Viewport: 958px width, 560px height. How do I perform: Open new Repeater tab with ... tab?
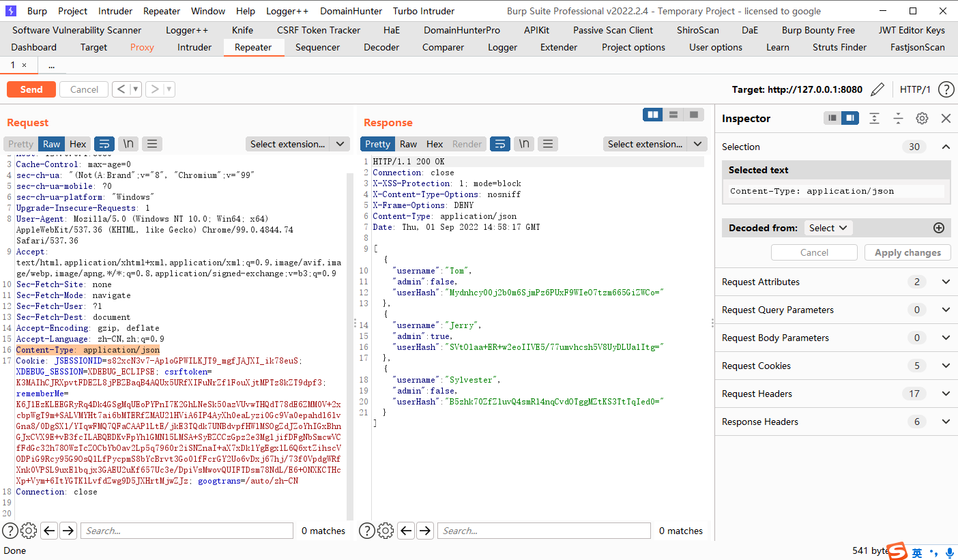(52, 65)
